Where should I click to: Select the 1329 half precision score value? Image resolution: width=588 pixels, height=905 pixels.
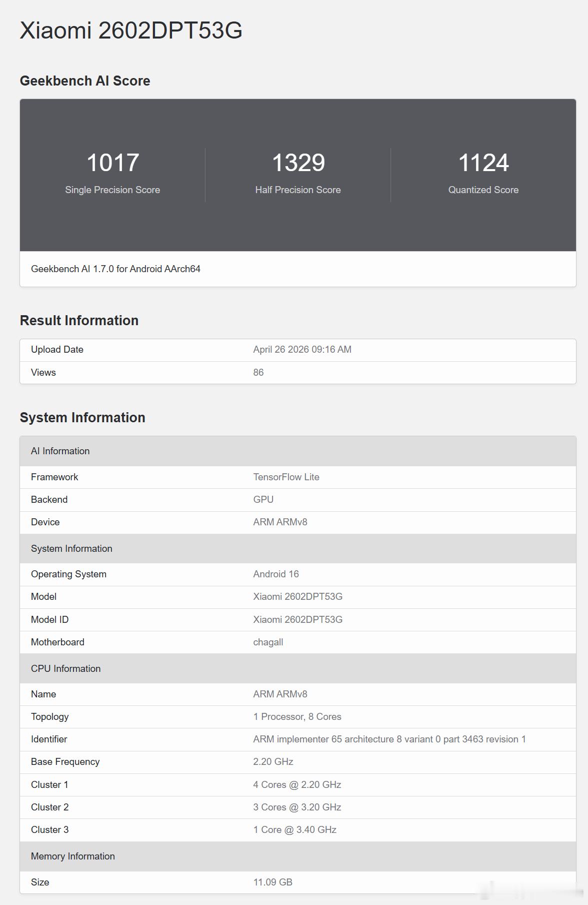point(298,163)
